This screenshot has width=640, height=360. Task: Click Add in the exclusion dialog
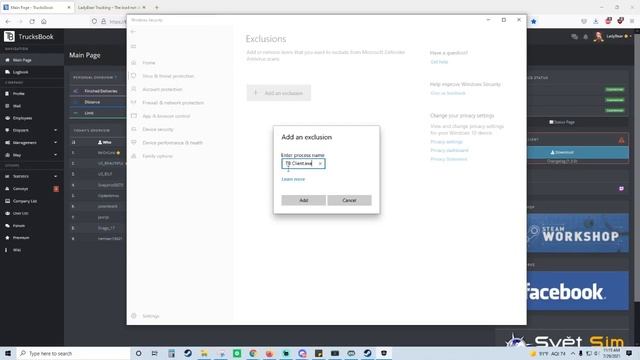303,200
